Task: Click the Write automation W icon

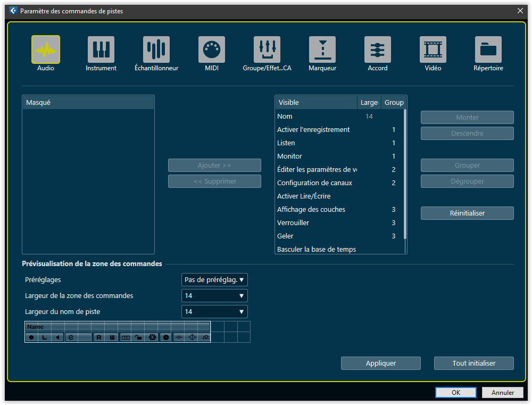Action: pos(112,337)
